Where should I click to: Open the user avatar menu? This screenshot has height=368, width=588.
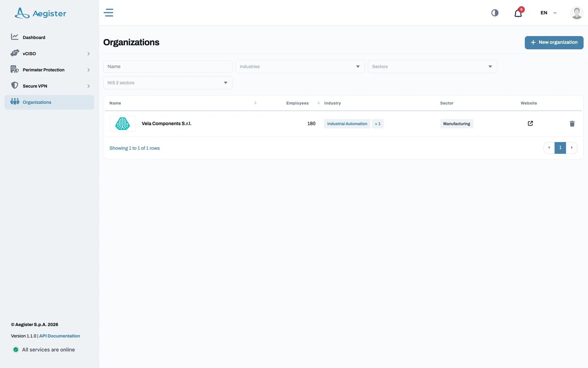[x=577, y=13]
